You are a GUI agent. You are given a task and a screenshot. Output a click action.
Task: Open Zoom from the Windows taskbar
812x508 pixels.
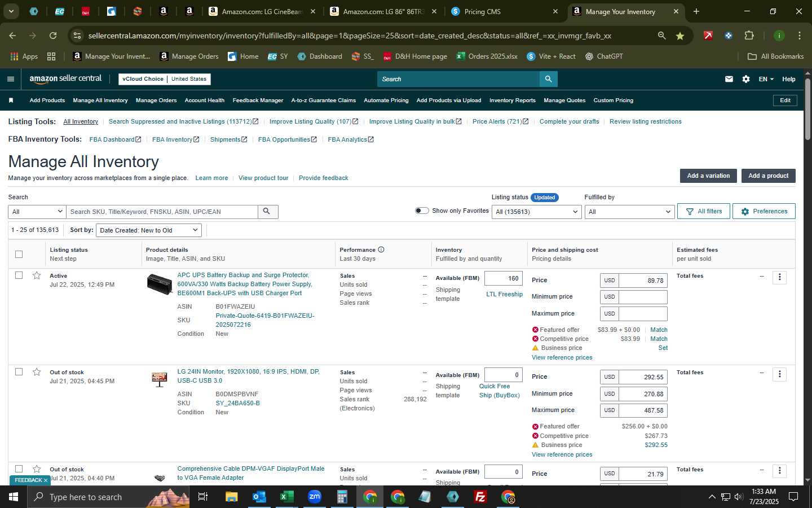pos(315,497)
